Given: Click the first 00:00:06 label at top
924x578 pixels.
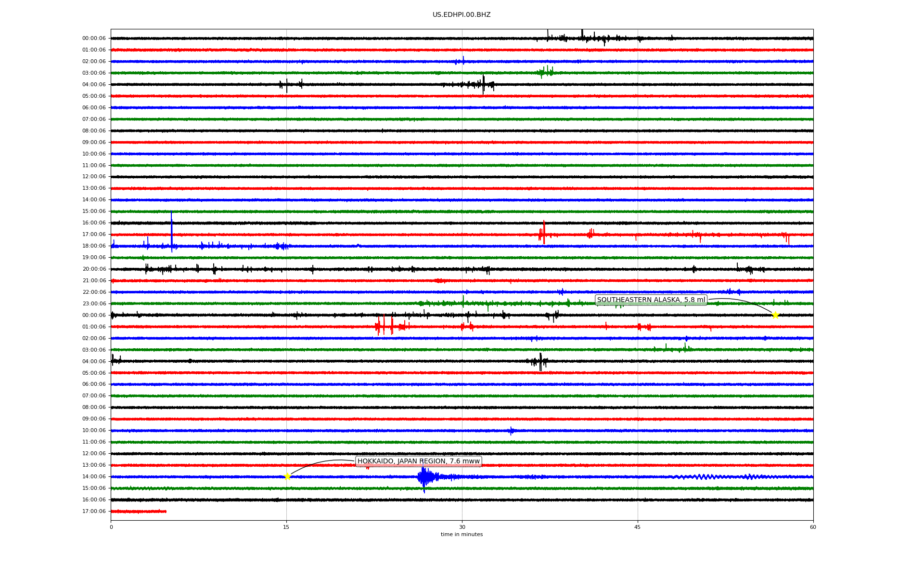Looking at the screenshot, I should (94, 38).
